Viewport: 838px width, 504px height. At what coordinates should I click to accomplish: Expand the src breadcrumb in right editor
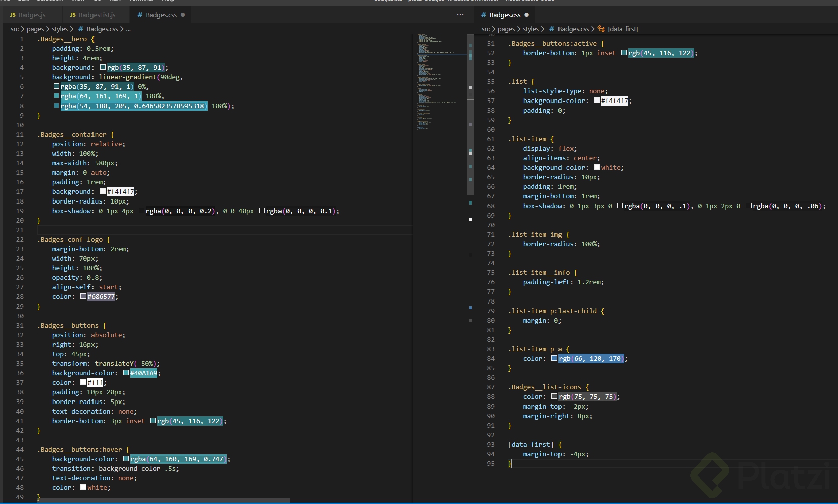pos(485,29)
